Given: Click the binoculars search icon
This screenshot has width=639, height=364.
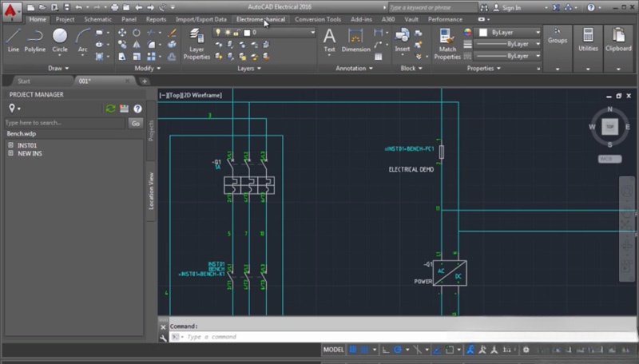Looking at the screenshot, I should [x=484, y=7].
